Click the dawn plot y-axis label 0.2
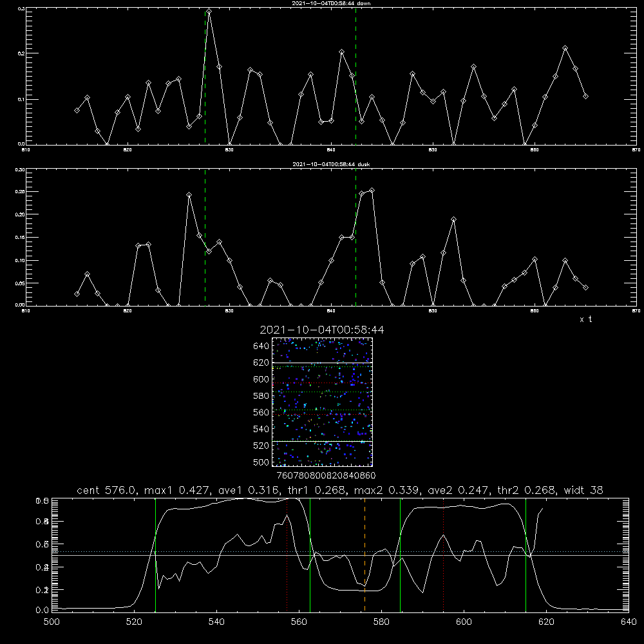This screenshot has height=644, width=644. coord(22,53)
